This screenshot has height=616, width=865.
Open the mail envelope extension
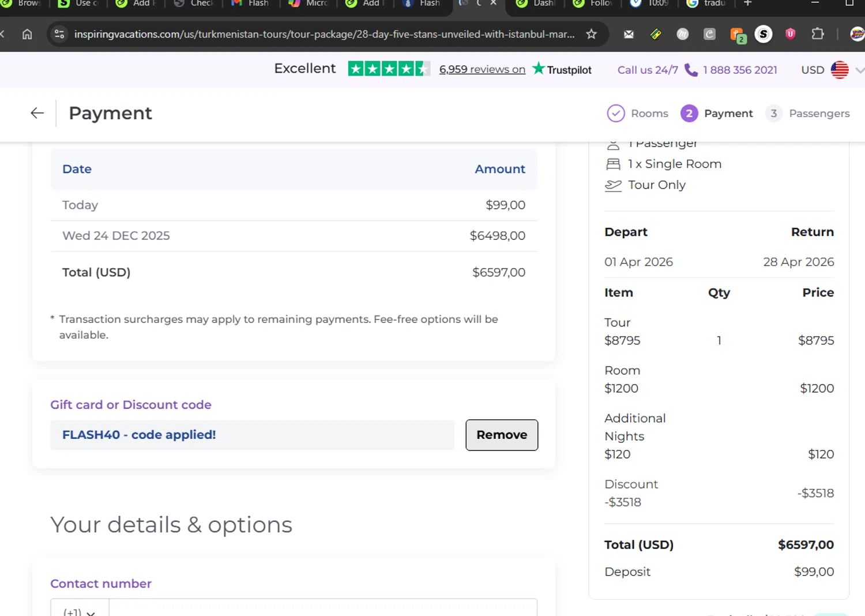tap(629, 35)
